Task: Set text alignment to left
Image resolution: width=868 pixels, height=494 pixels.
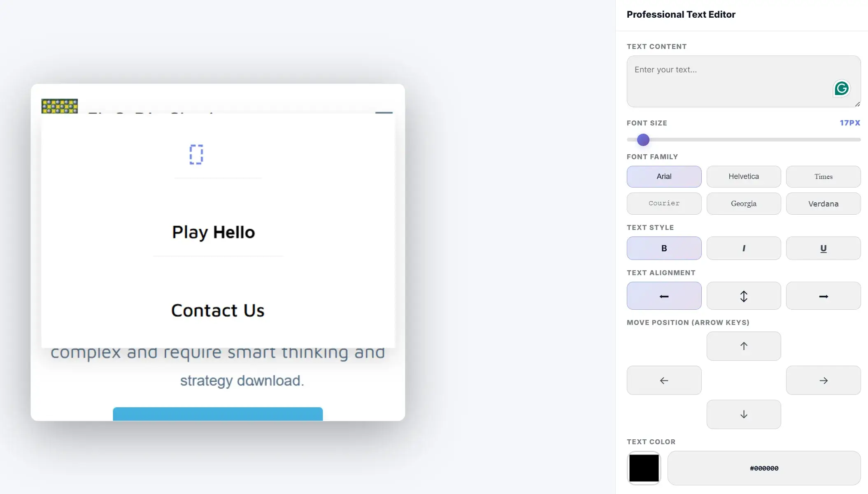Action: click(663, 296)
